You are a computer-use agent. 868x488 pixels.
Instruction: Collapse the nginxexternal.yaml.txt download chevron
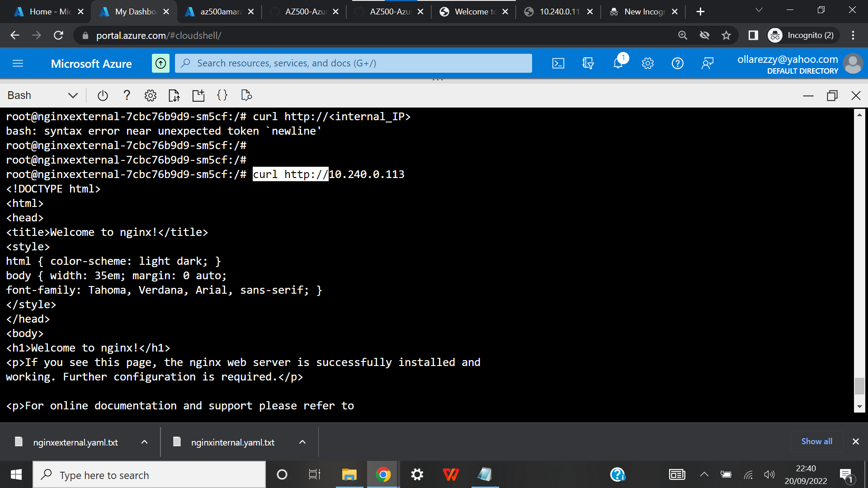(x=144, y=442)
